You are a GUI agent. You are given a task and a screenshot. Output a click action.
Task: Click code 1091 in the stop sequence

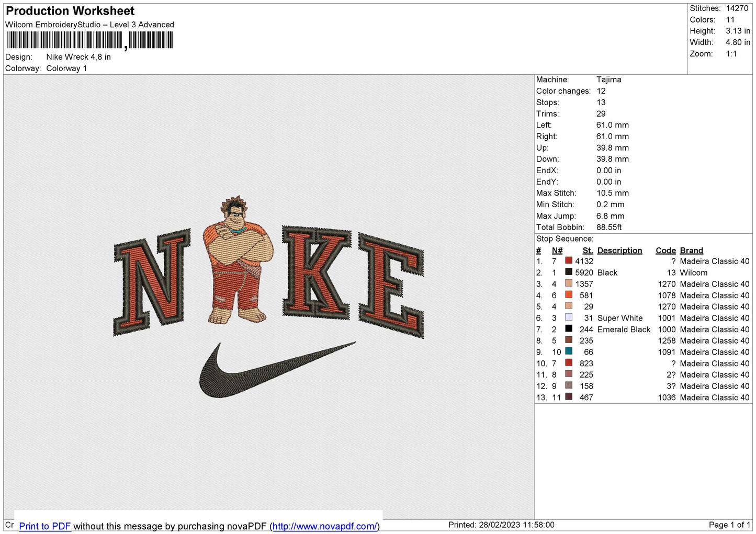[x=667, y=352]
